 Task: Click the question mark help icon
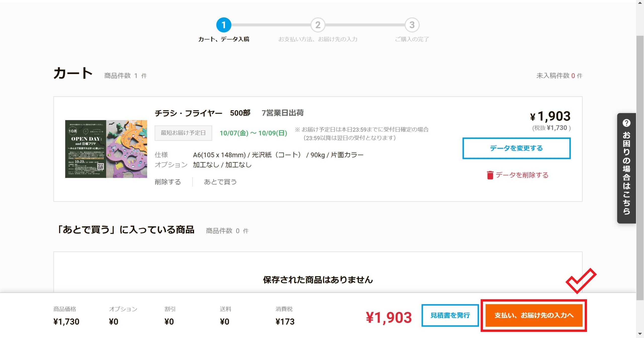(x=626, y=123)
